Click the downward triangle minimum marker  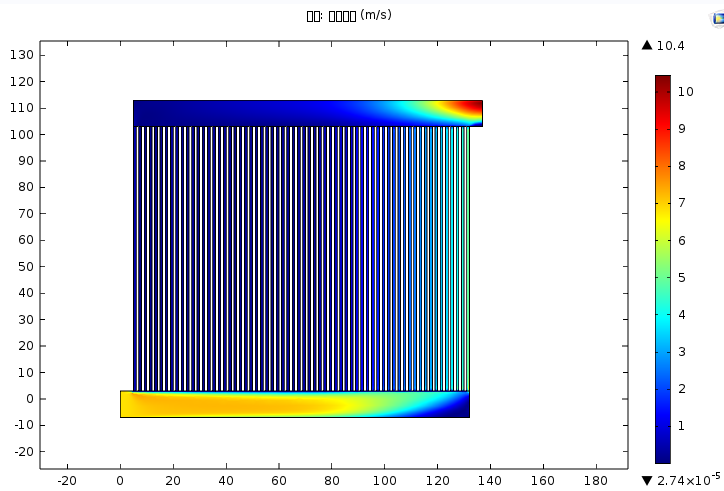click(647, 481)
